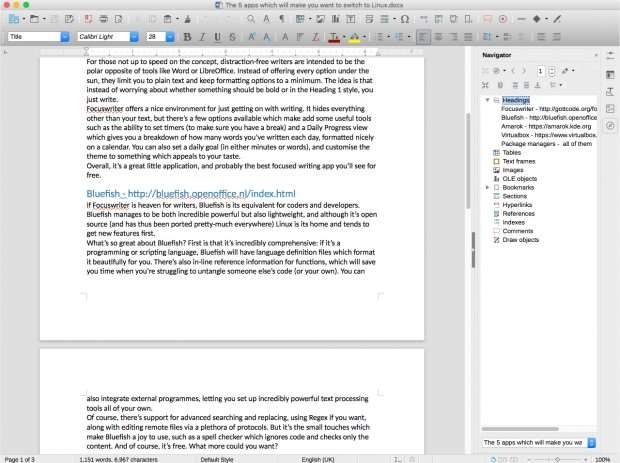Click Clone Formatting paintbrush icon
The width and height of the screenshot is (620, 463).
[188, 19]
